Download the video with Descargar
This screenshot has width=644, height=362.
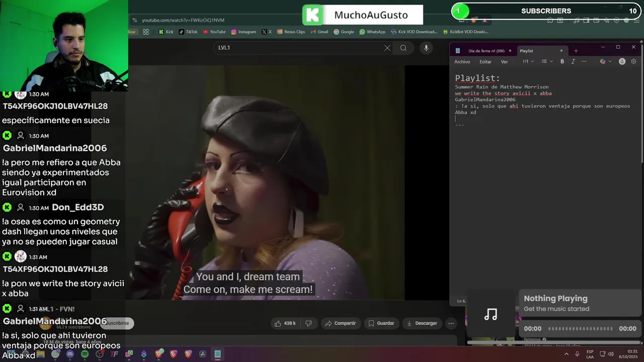tap(422, 323)
